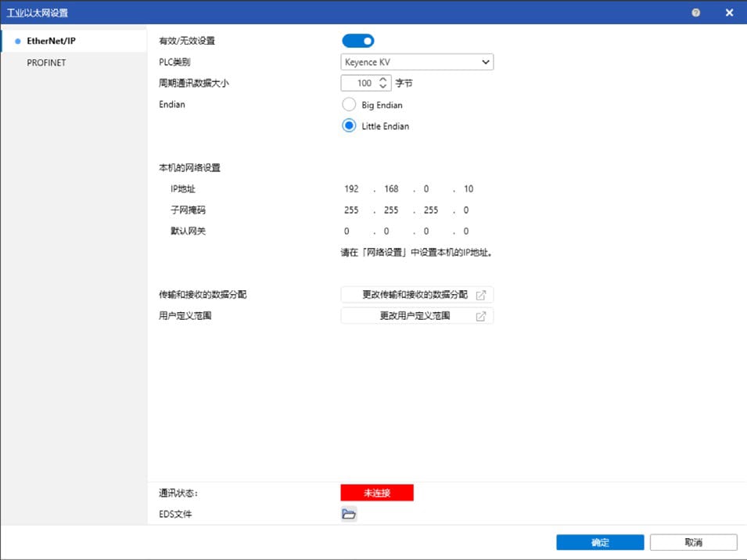Screen dimensions: 747x560
Task: Decrease cyclic data size with down arrow
Action: (x=382, y=86)
